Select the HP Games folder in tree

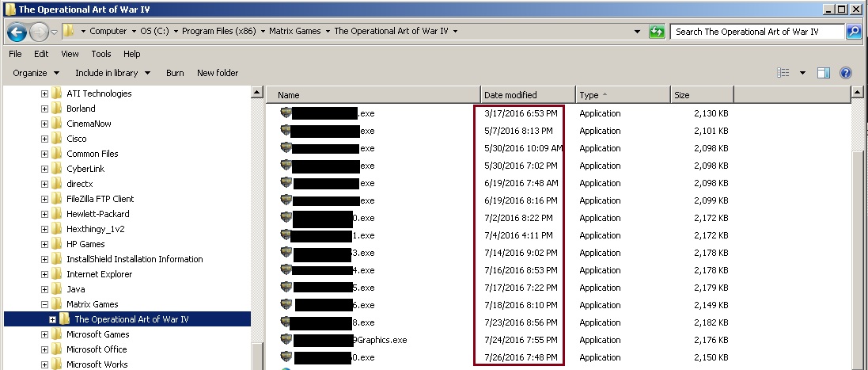[85, 244]
